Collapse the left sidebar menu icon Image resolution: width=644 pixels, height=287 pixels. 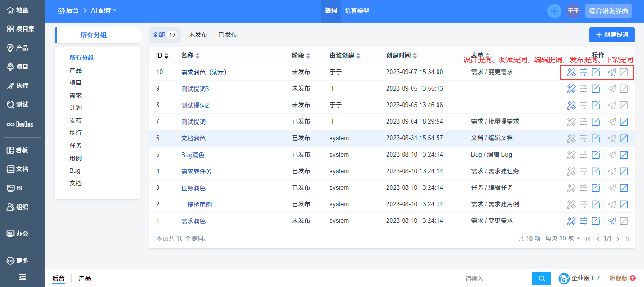(22, 278)
